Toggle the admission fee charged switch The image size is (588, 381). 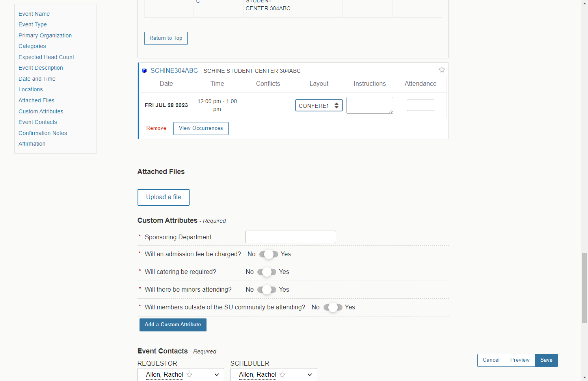pos(269,254)
